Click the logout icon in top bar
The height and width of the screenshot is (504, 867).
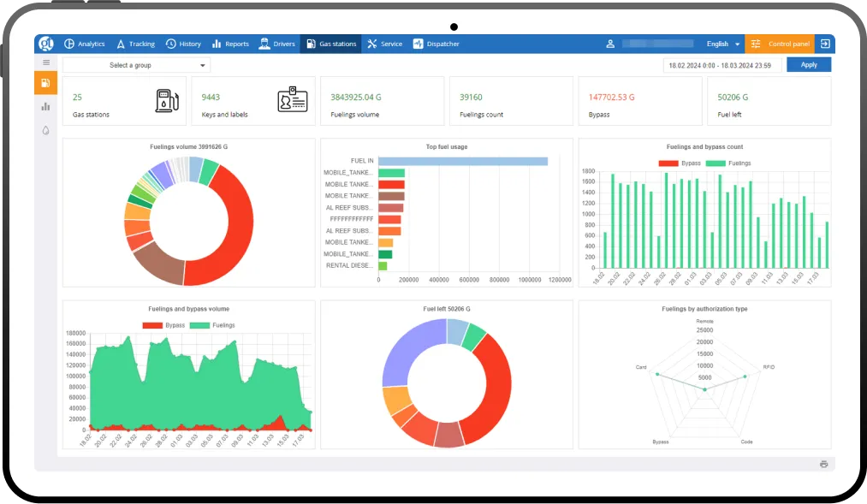(x=824, y=44)
